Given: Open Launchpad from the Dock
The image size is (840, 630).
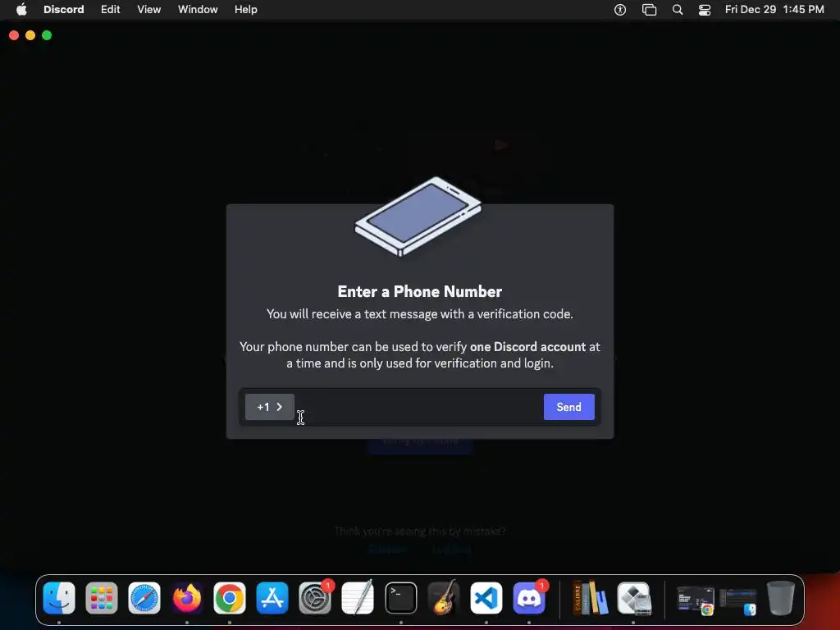Looking at the screenshot, I should (x=102, y=598).
